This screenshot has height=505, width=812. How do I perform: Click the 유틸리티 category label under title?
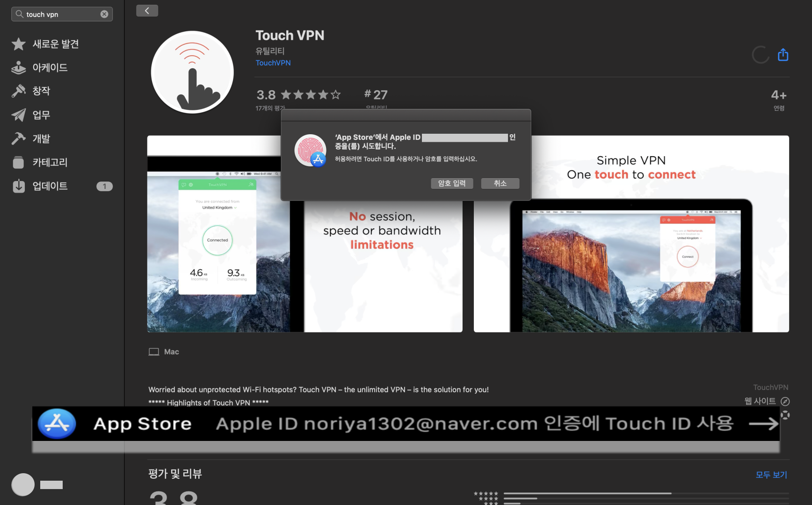[270, 50]
